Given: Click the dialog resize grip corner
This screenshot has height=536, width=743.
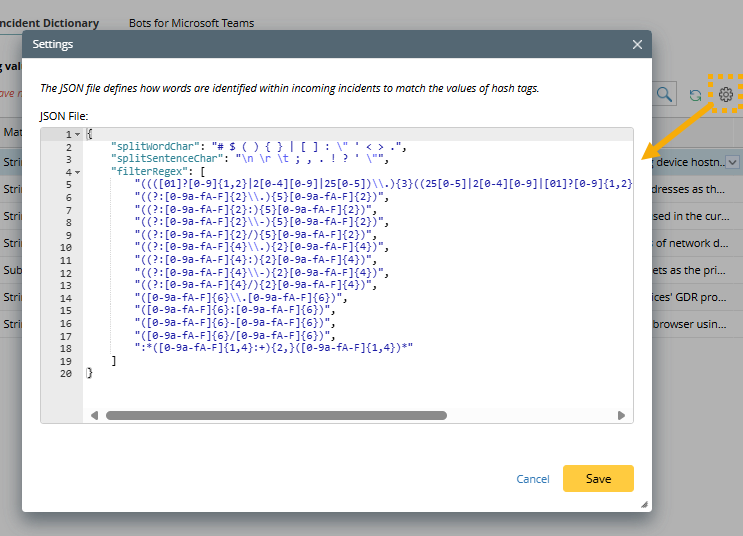Looking at the screenshot, I should pyautogui.click(x=644, y=505).
